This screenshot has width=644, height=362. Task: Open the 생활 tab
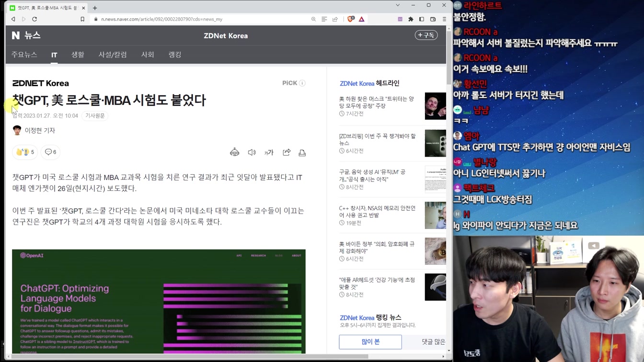[x=78, y=55]
